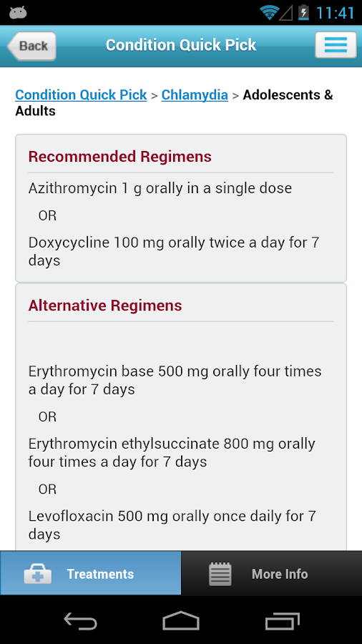Tap the Android debug notification icon
Screen dimensions: 362x644
(x=18, y=13)
